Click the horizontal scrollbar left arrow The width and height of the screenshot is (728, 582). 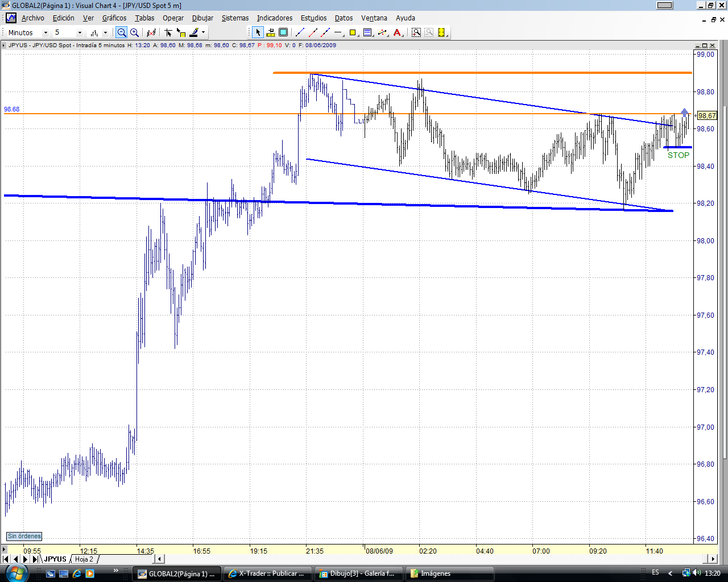point(160,559)
